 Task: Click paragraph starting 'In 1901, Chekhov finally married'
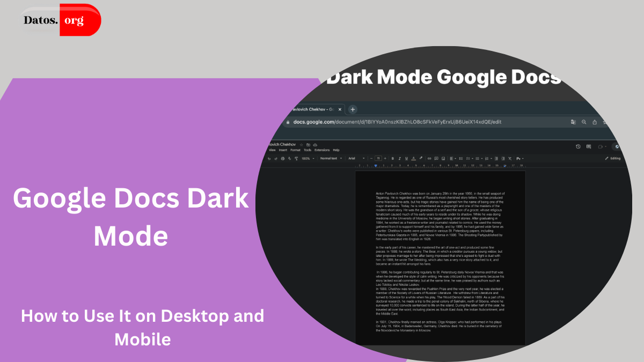440,326
